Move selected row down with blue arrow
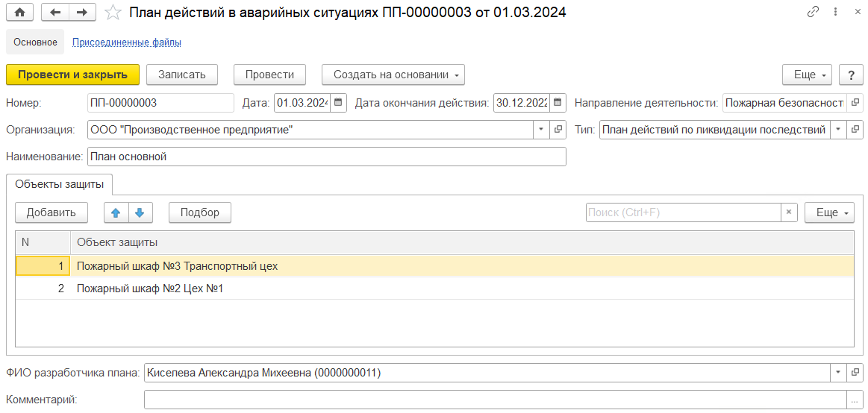Image resolution: width=868 pixels, height=413 pixels. (x=140, y=212)
